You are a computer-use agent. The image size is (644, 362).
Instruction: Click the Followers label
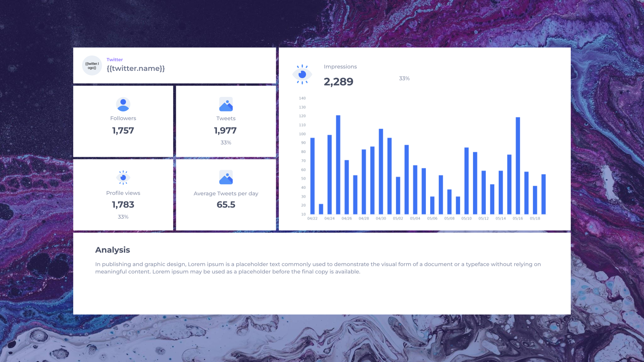pos(123,118)
